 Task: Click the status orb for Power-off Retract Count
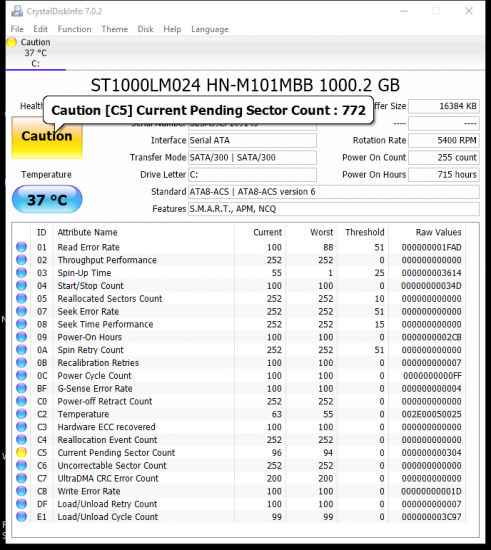21,401
